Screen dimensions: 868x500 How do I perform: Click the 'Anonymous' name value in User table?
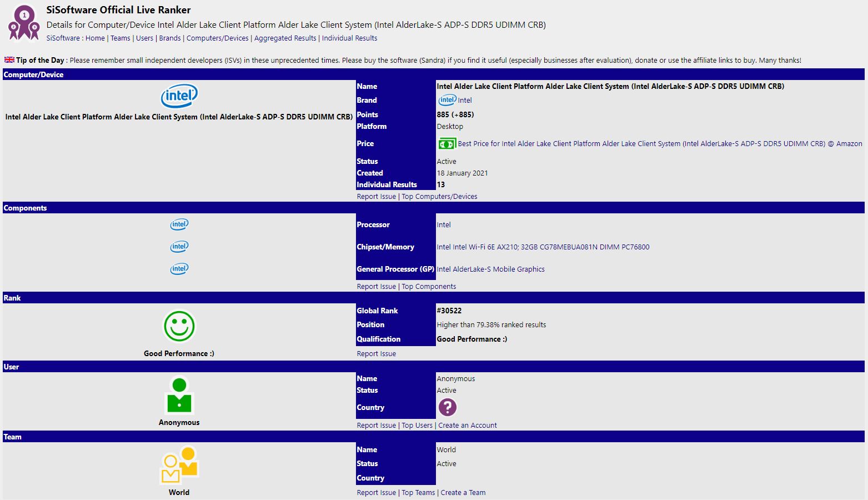tap(456, 379)
